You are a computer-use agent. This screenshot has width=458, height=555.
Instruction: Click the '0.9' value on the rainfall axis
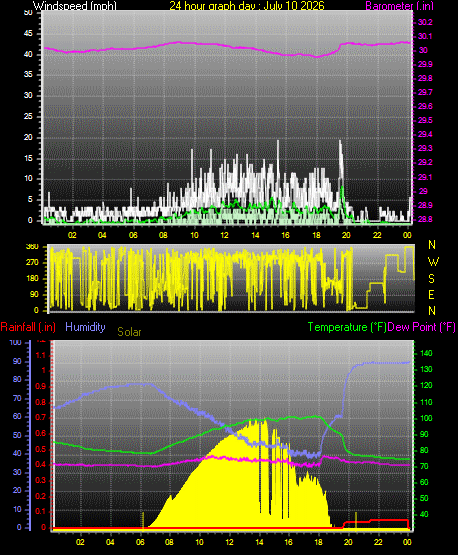(x=41, y=386)
